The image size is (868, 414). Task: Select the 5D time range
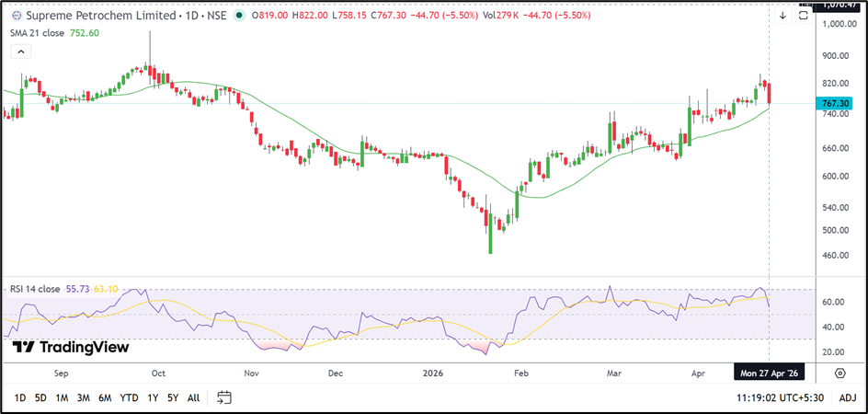(40, 397)
